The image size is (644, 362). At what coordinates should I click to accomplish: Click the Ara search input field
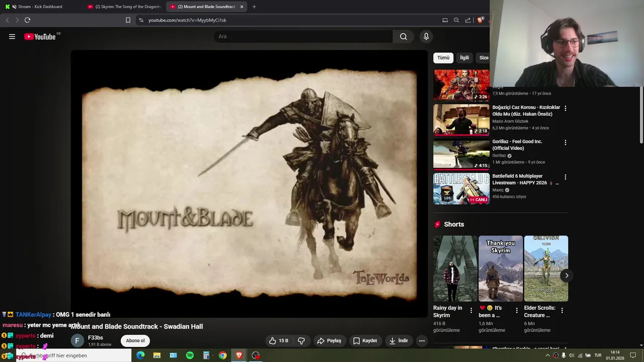(303, 36)
